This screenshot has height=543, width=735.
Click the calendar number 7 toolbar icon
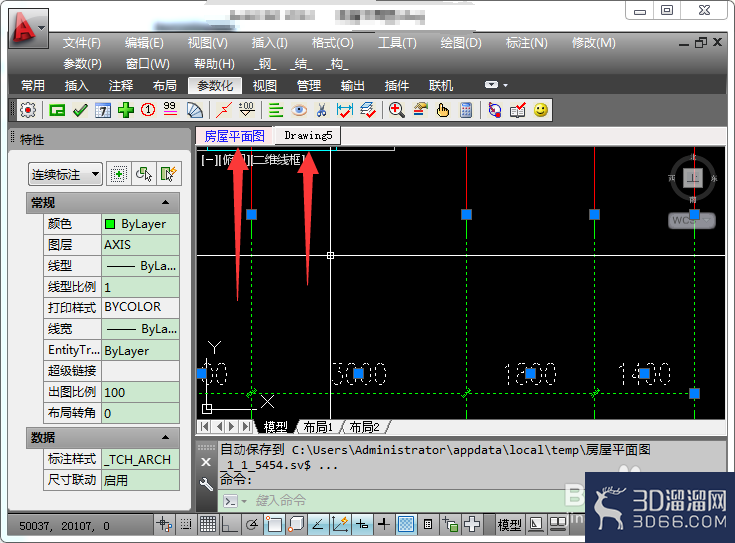pyautogui.click(x=103, y=111)
